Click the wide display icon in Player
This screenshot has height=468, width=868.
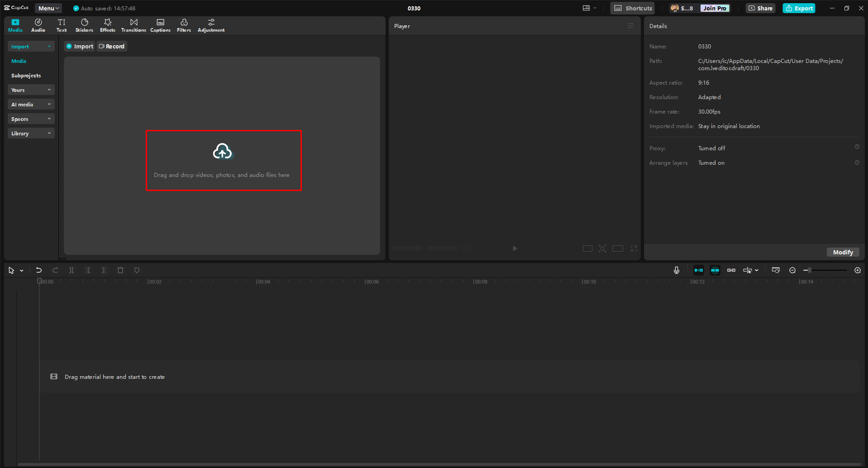tap(618, 248)
